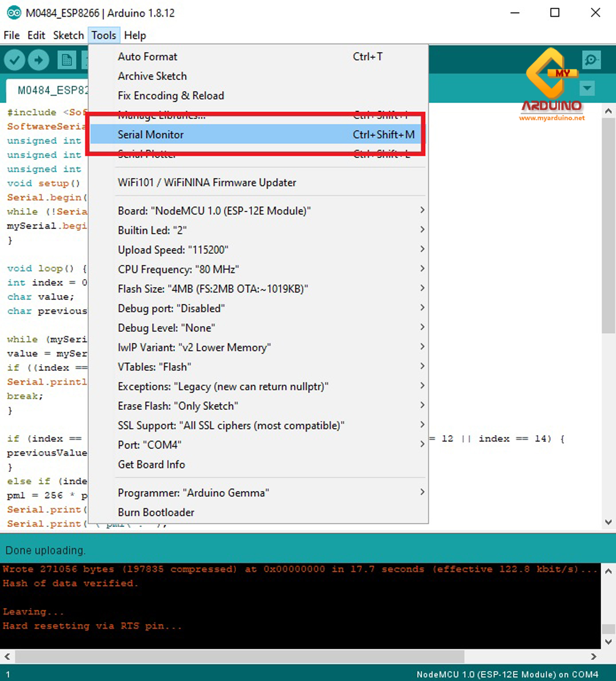The width and height of the screenshot is (616, 681).
Task: Open WiFi101 / WiFiNINA Firmware Updater
Action: pos(207,182)
